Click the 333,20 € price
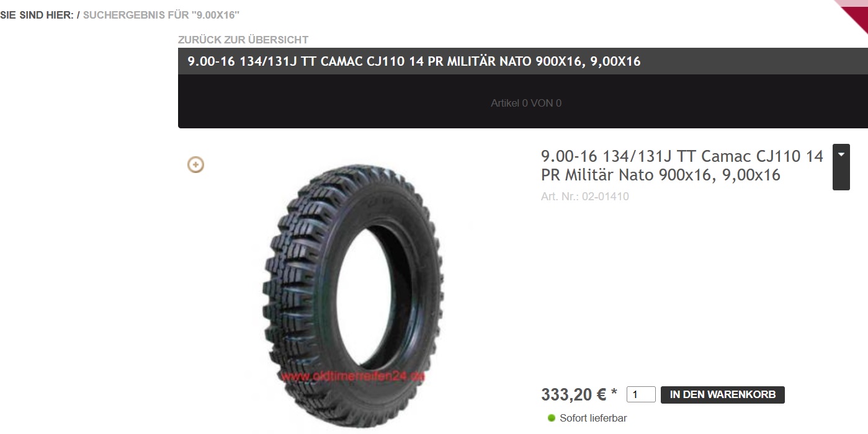Viewport: 868px width, 434px height. [574, 394]
